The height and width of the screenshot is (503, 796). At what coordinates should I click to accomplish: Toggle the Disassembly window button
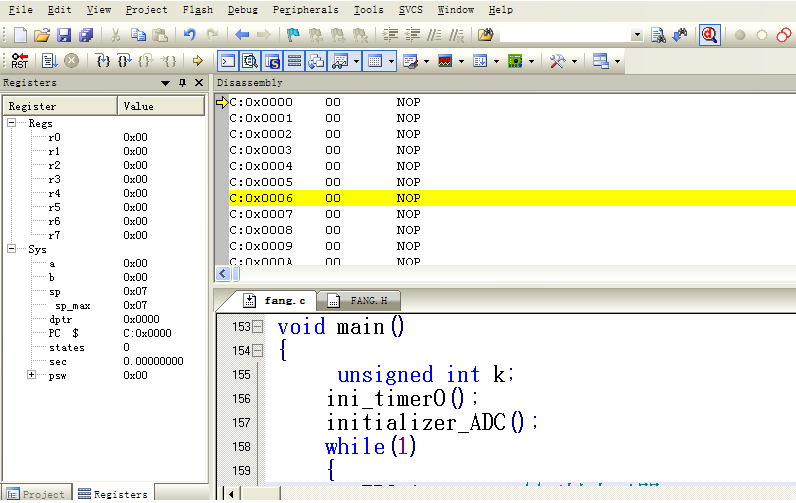pyautogui.click(x=250, y=61)
